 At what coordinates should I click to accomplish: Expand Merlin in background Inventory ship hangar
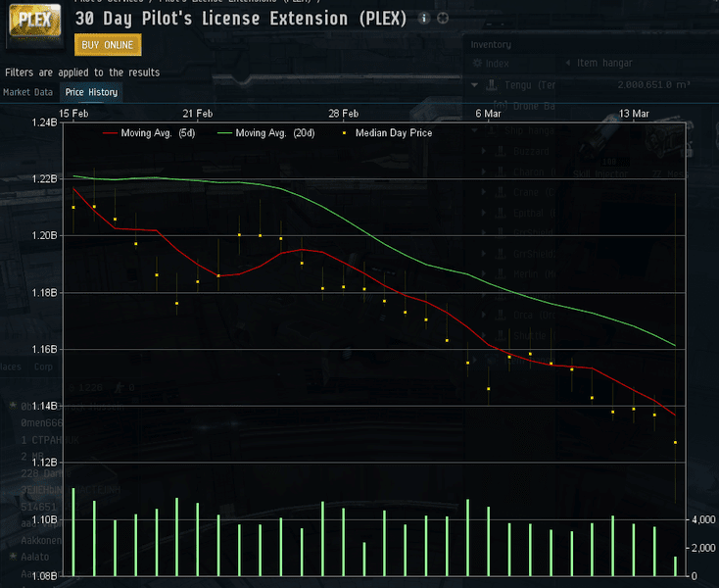pyautogui.click(x=483, y=273)
